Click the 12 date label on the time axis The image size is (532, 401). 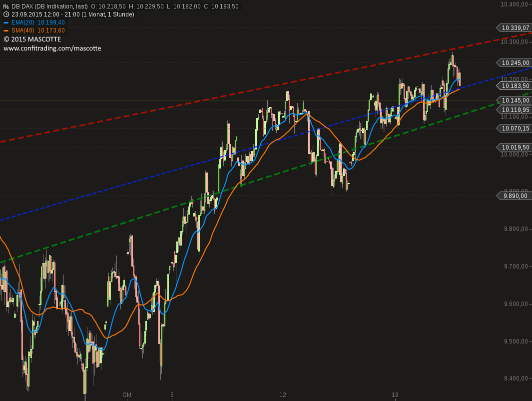tap(283, 395)
